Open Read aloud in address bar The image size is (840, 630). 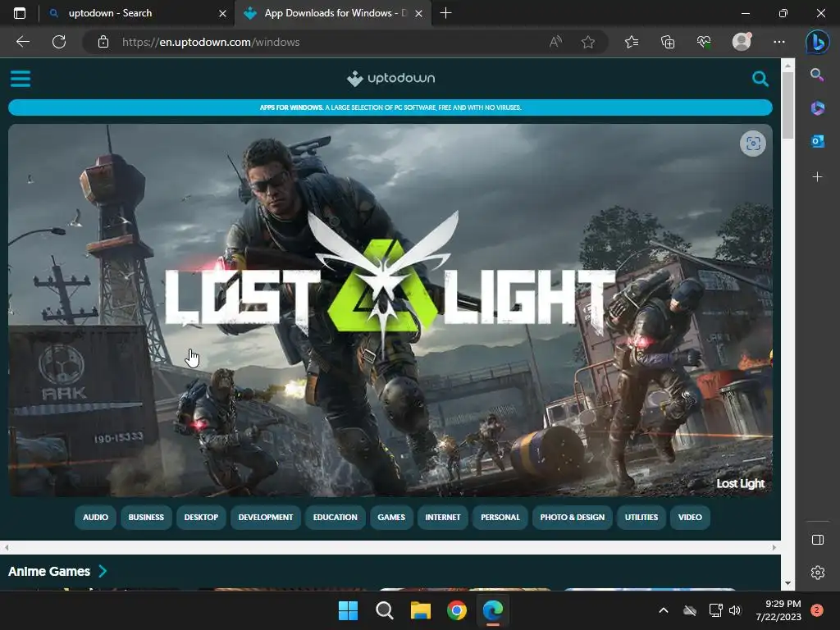[x=555, y=42]
